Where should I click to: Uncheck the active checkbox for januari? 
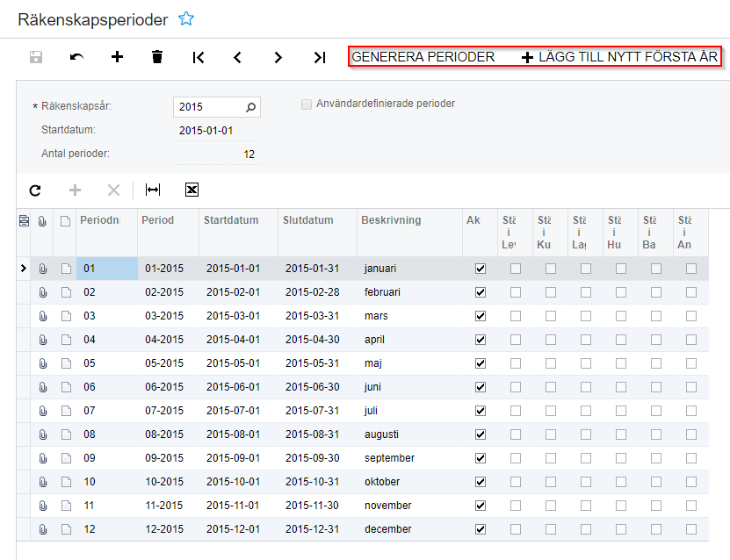click(x=480, y=269)
